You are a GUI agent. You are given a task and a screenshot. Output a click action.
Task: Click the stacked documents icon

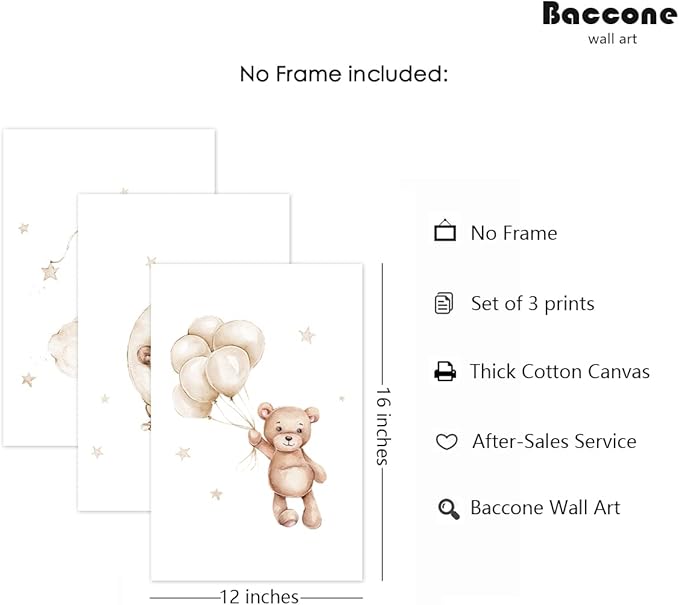pyautogui.click(x=444, y=303)
